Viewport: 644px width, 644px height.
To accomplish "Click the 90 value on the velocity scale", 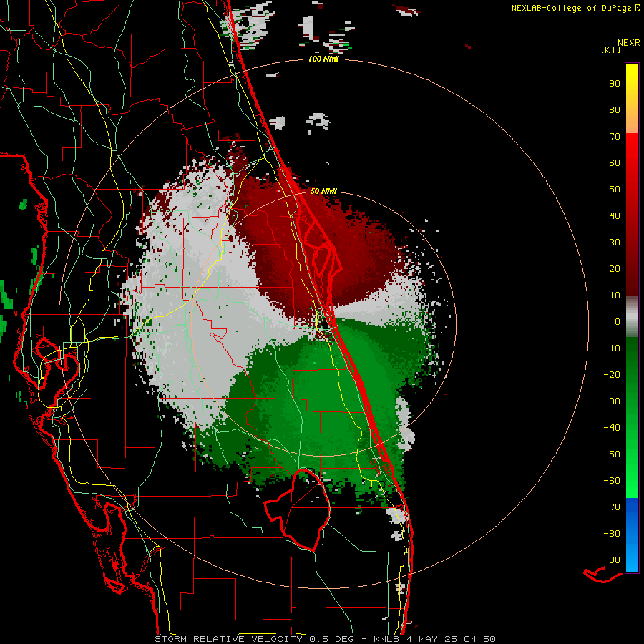I will 615,84.
